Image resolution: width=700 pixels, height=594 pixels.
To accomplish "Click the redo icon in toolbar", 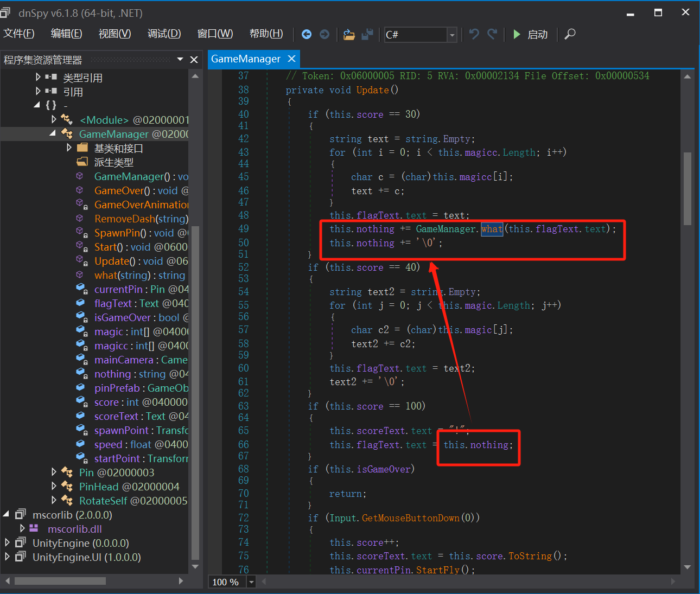I will point(492,34).
